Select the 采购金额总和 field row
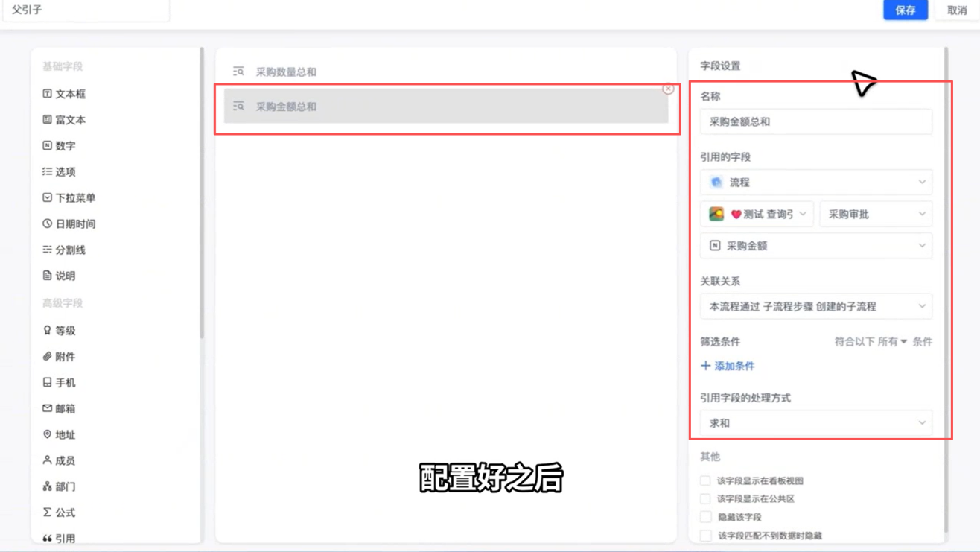The height and width of the screenshot is (552, 980). (x=446, y=107)
